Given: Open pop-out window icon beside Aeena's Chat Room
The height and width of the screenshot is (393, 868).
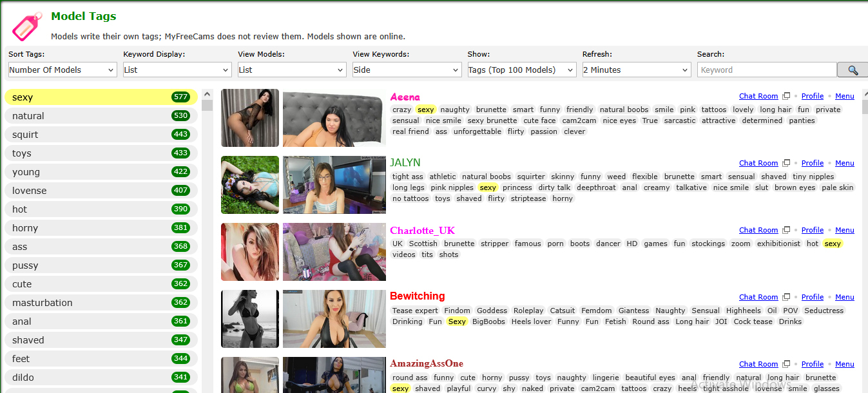Looking at the screenshot, I should click(x=786, y=96).
